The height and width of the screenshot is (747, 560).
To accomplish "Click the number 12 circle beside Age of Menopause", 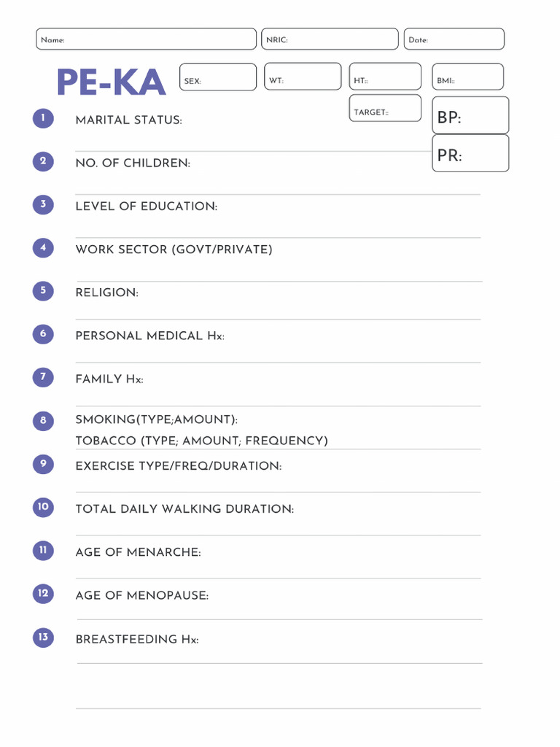I will (x=43, y=594).
